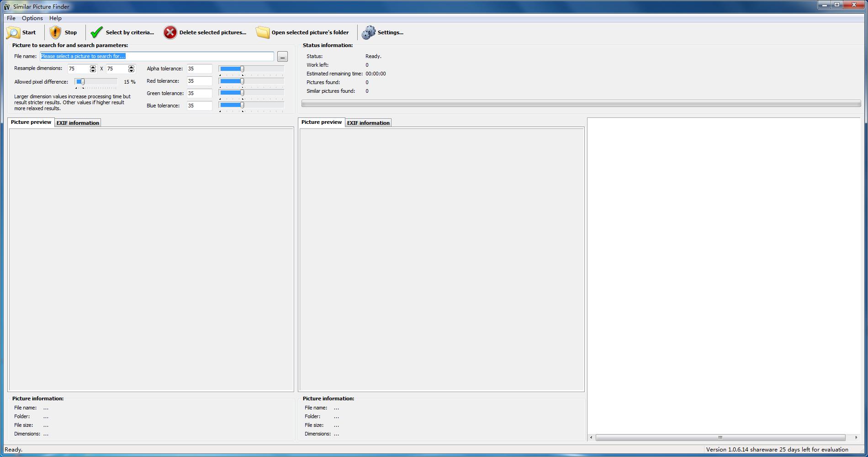Click the Start search icon
The width and height of the screenshot is (868, 457).
(14, 32)
